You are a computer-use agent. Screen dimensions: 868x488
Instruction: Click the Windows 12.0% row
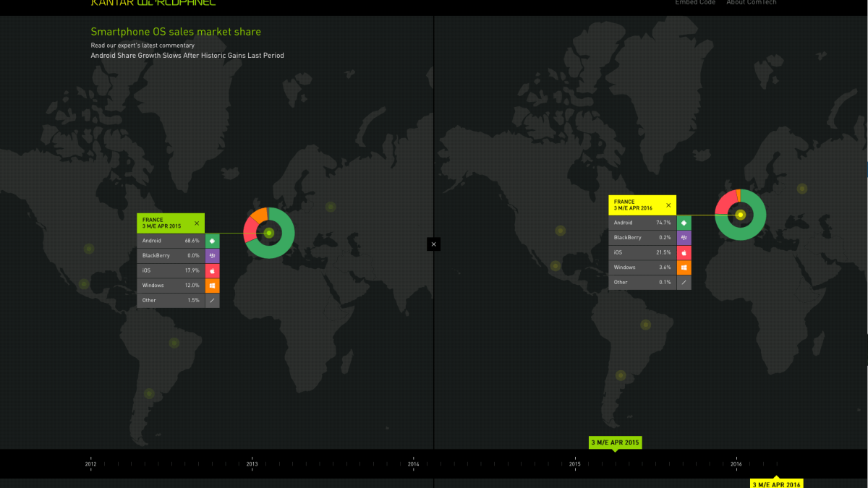178,286
